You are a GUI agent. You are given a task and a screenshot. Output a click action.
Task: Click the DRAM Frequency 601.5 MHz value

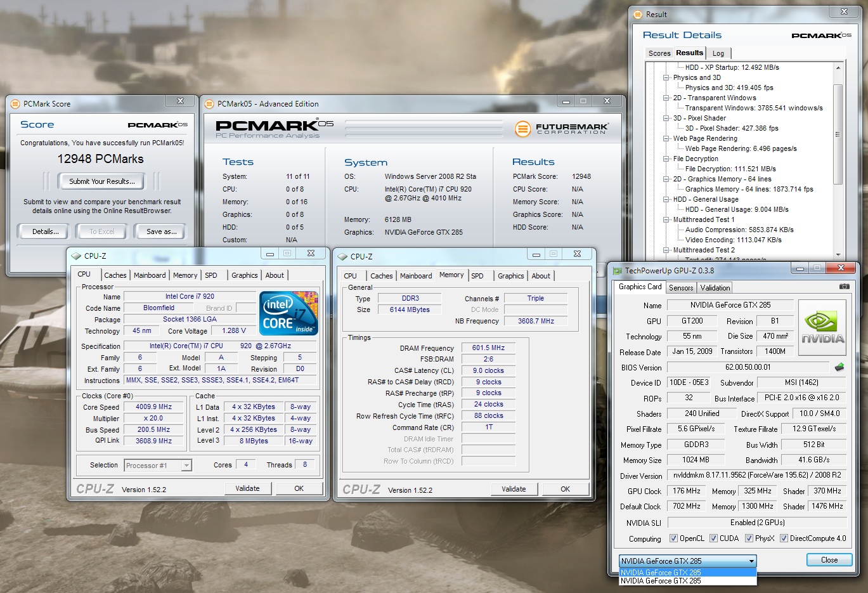pyautogui.click(x=489, y=348)
